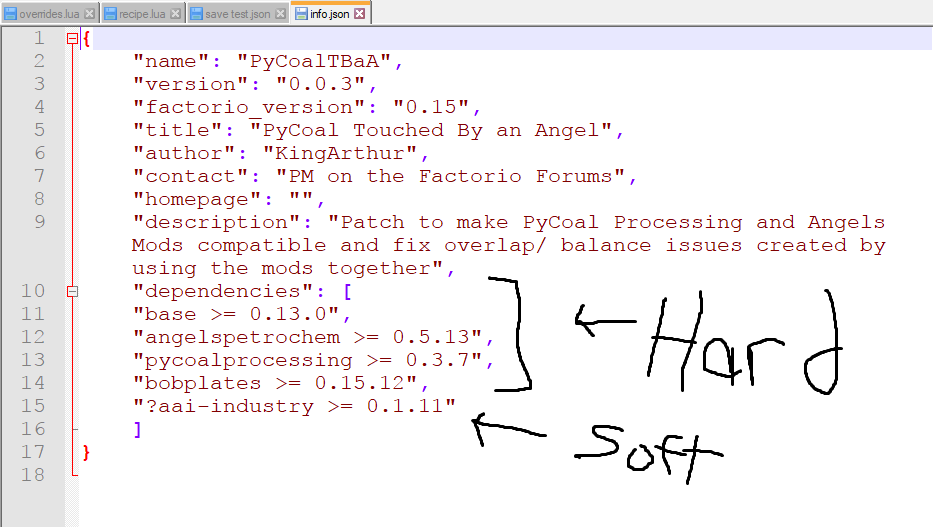
Task: Click line number 9 in margin
Action: click(x=39, y=222)
